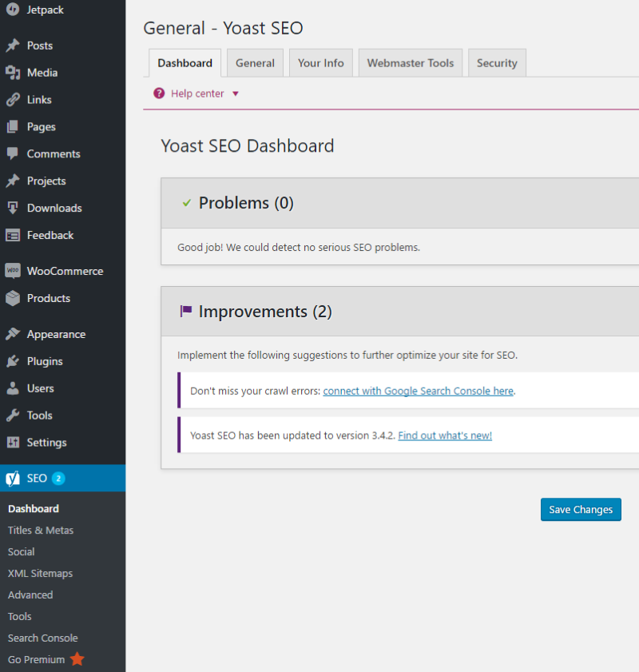Open the Feedback menu
This screenshot has width=639, height=672.
[50, 235]
